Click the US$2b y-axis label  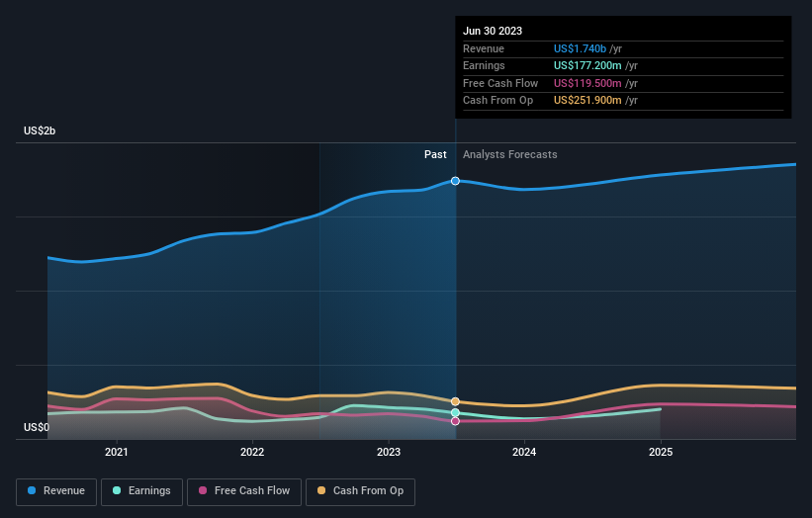coord(40,130)
